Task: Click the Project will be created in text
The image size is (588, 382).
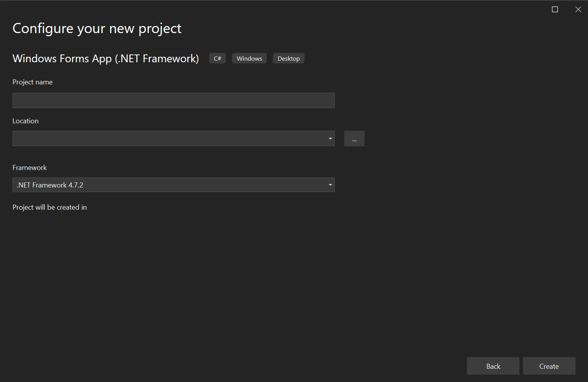Action: [49, 207]
